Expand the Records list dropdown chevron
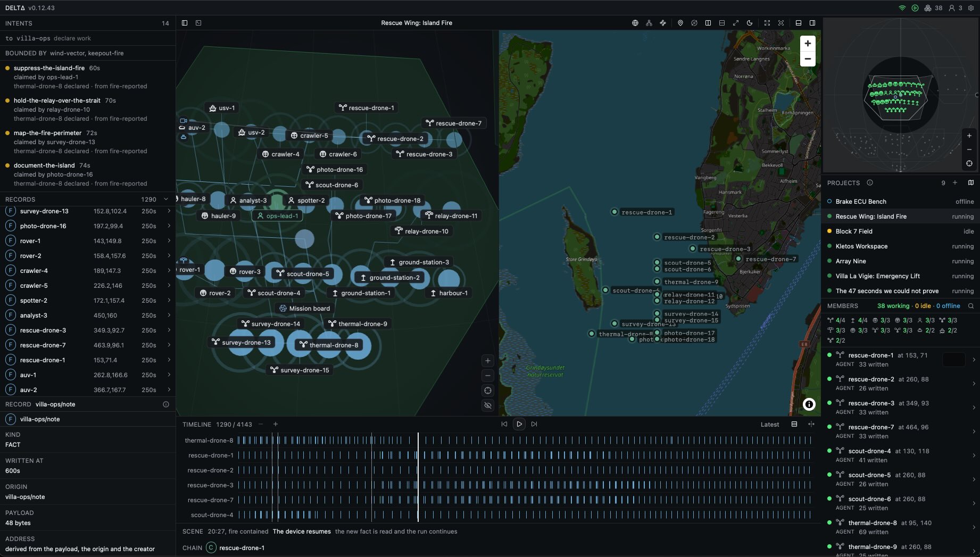This screenshot has height=557, width=980. [x=166, y=199]
